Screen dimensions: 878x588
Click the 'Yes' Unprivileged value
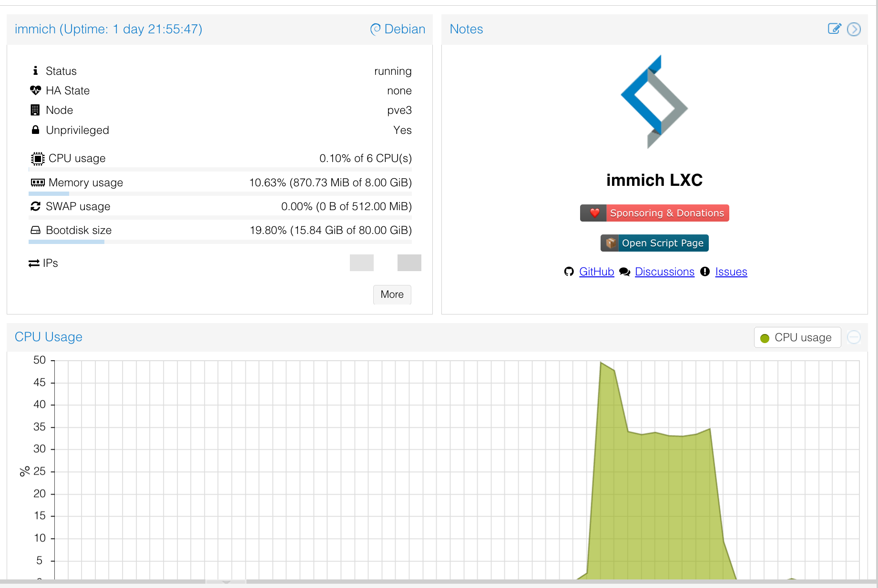(x=402, y=130)
